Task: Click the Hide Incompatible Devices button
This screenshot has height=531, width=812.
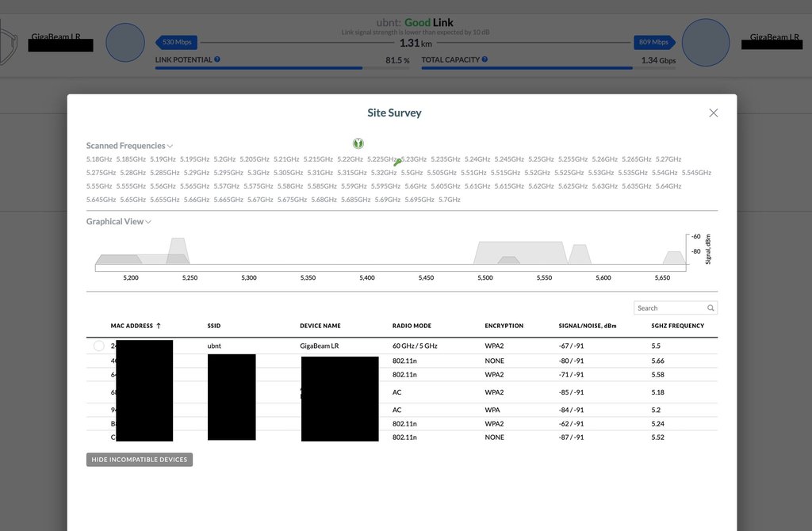Action: 140,460
